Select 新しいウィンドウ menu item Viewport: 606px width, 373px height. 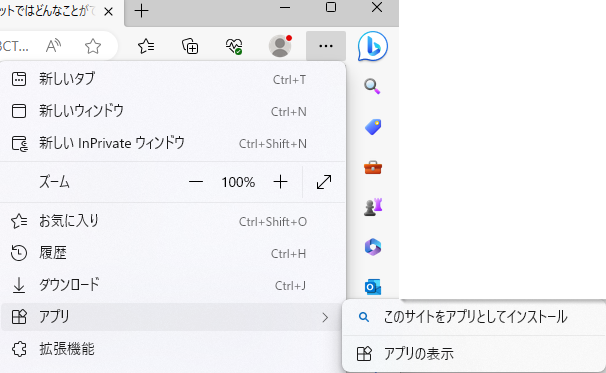(x=173, y=111)
